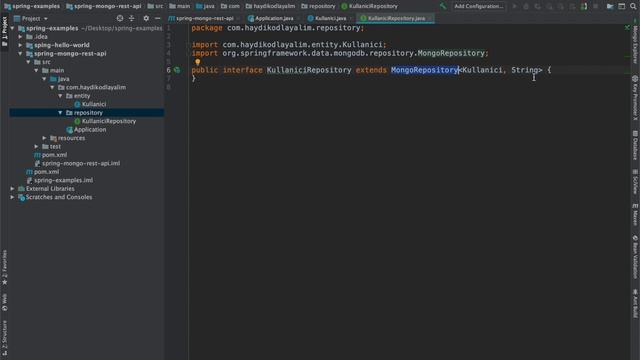The height and width of the screenshot is (360, 640).
Task: Click the gutter implementations icon on line 6
Action: pyautogui.click(x=177, y=70)
